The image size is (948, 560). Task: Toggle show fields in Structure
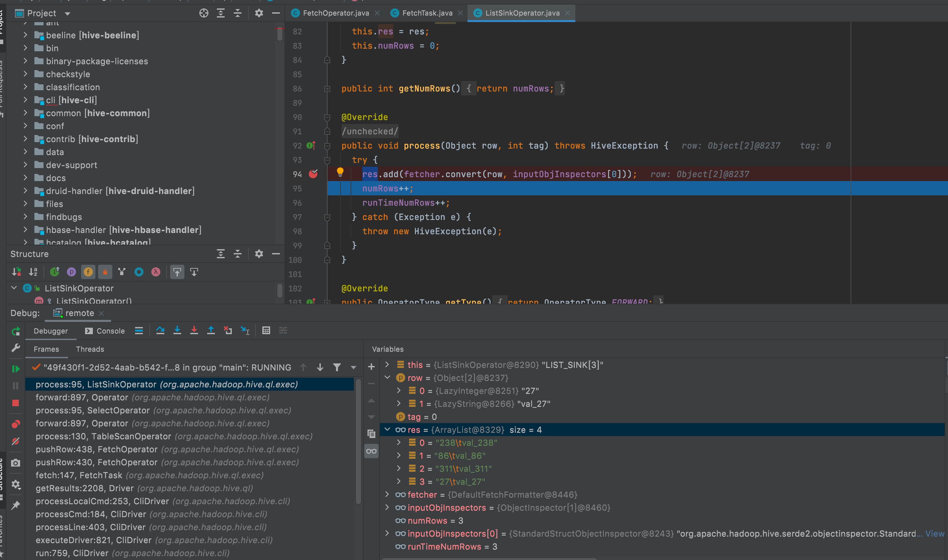point(88,272)
